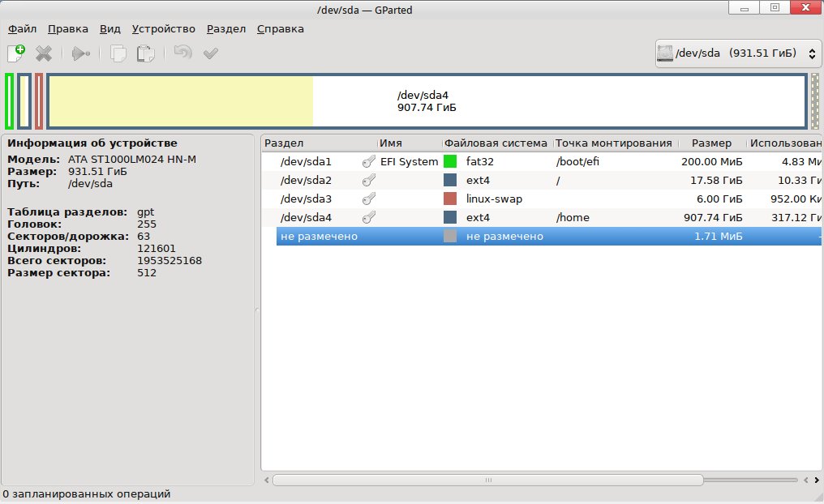
Task: Click the key icon next to /dev/sda1
Action: pos(369,162)
